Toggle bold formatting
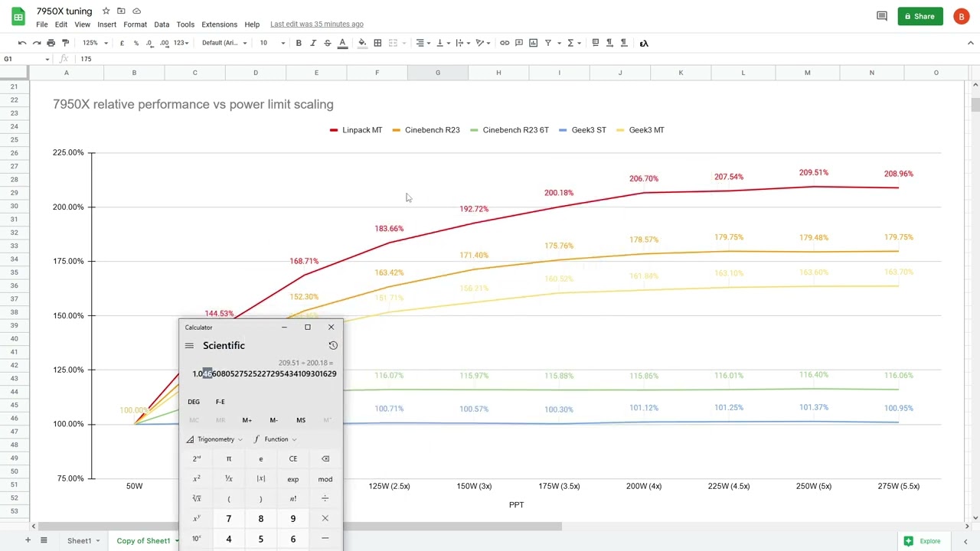Viewport: 980px width, 551px height. pyautogui.click(x=299, y=43)
